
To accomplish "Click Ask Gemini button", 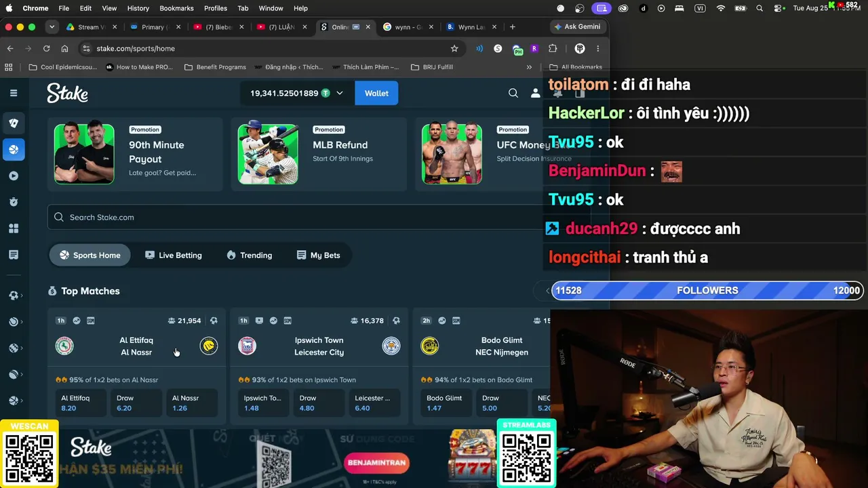I will pyautogui.click(x=577, y=27).
